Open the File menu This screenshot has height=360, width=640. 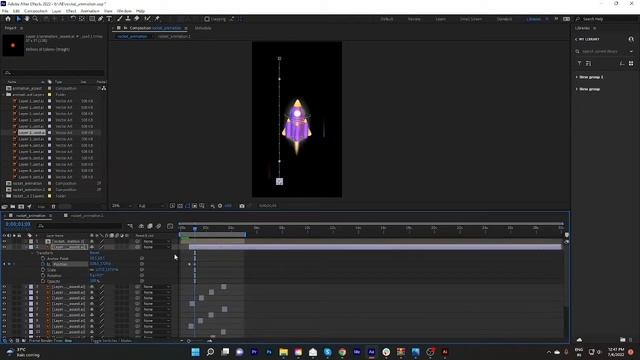pyautogui.click(x=5, y=11)
